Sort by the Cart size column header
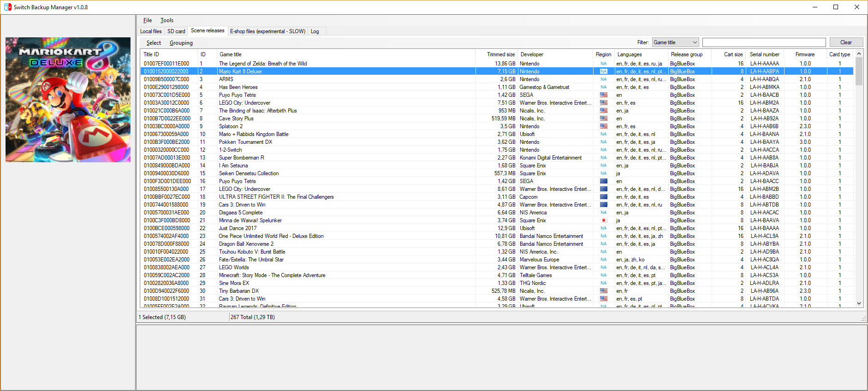The height and width of the screenshot is (391, 868). coord(729,54)
